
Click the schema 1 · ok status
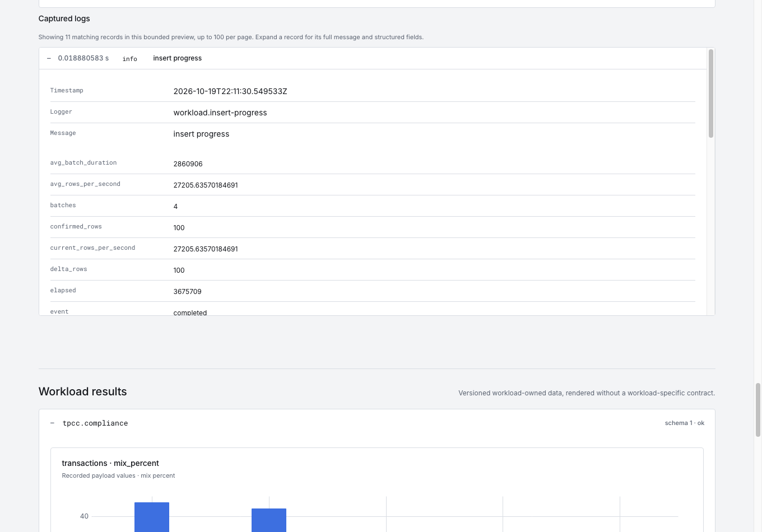point(685,423)
